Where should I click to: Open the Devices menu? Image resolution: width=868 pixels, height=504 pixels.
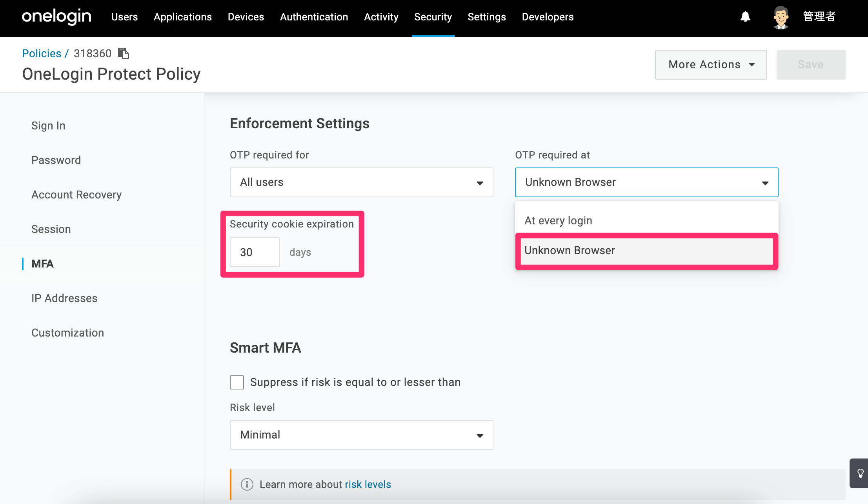pyautogui.click(x=246, y=17)
